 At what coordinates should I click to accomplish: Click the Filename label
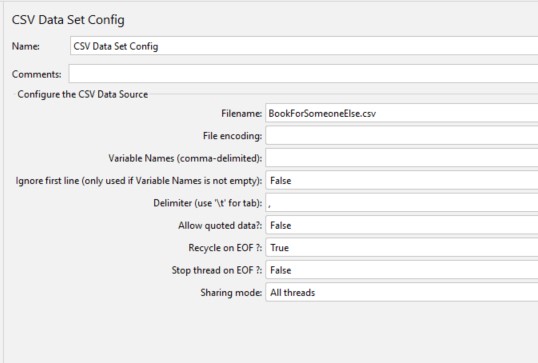point(242,113)
